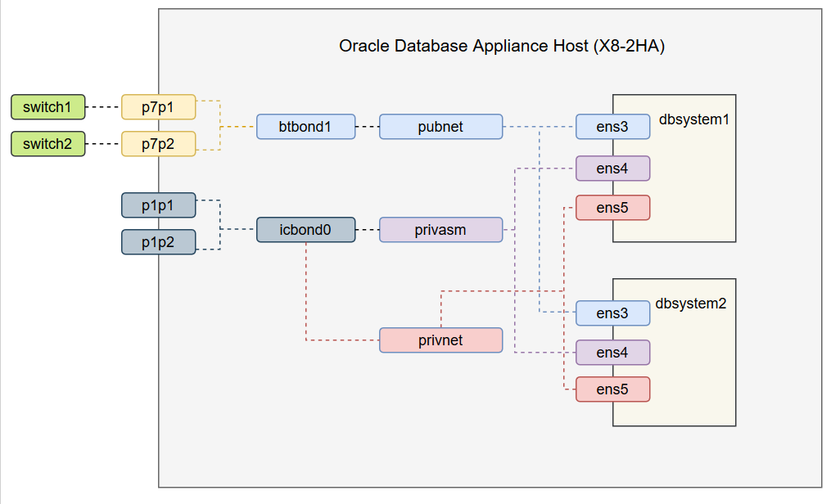Click ens3 on dbsystem1

tap(613, 127)
